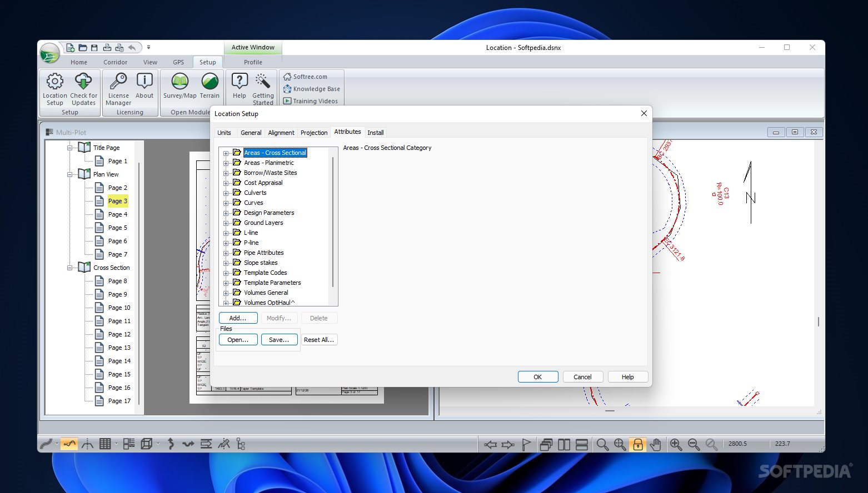Screen dimensions: 868x493
Task: Click the Open... files button
Action: coord(238,340)
